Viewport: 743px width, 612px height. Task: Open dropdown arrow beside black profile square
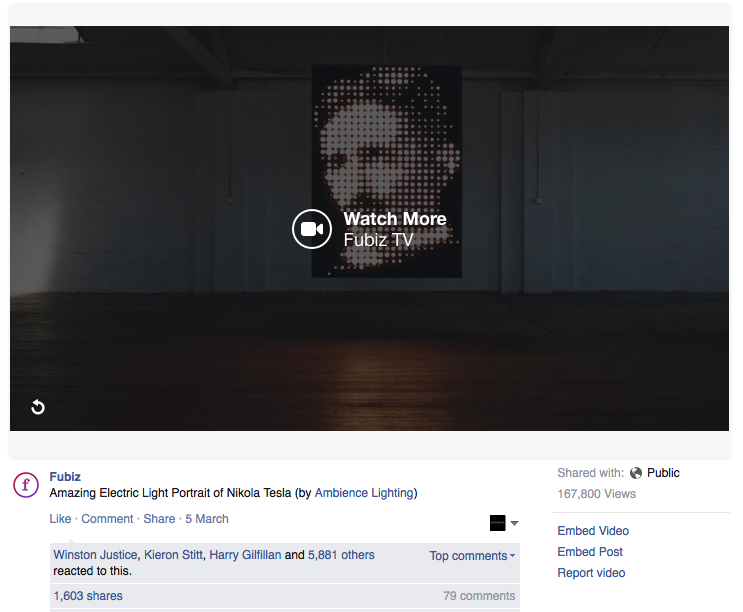coord(515,523)
